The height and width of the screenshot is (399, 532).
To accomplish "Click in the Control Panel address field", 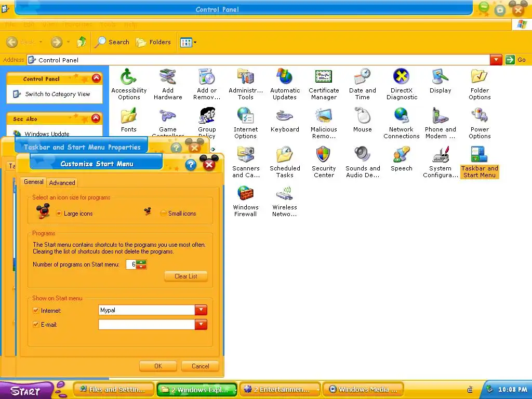I will (259, 60).
